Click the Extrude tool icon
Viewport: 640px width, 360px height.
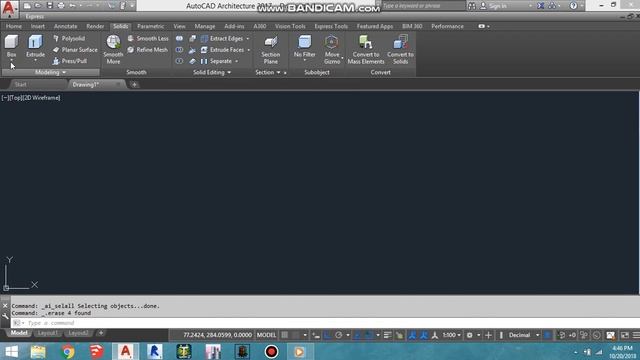(35, 42)
